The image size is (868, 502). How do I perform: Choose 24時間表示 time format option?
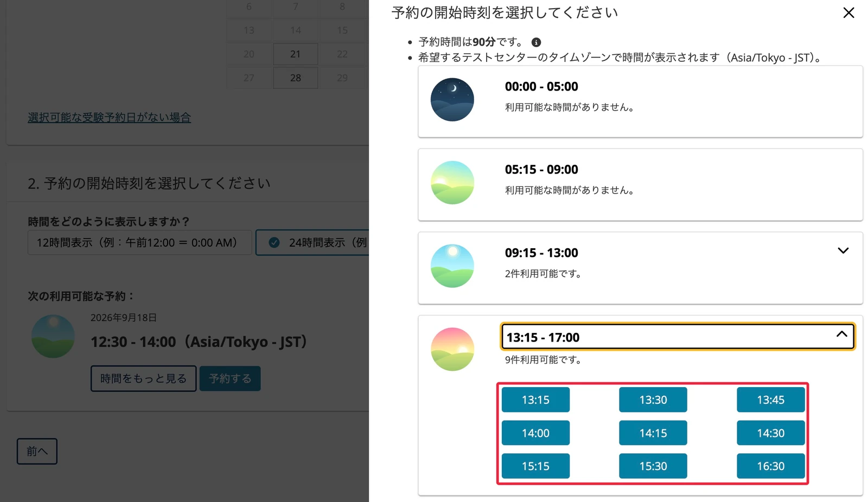pyautogui.click(x=312, y=242)
